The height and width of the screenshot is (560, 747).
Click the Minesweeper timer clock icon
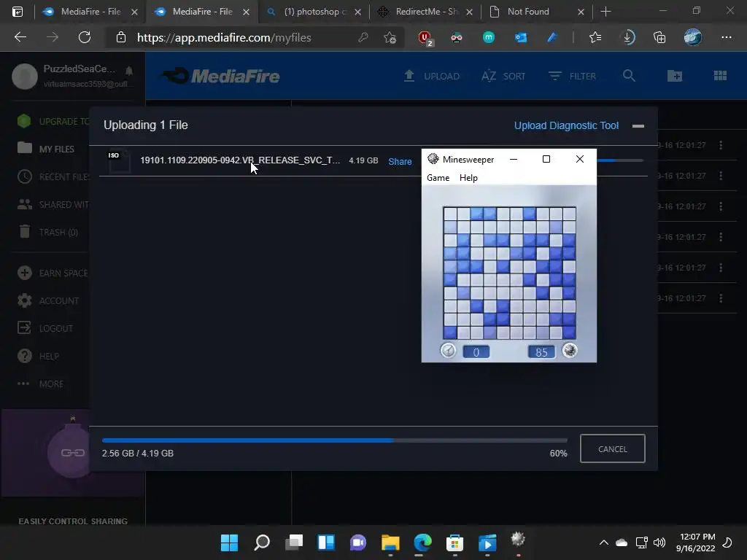click(x=448, y=351)
